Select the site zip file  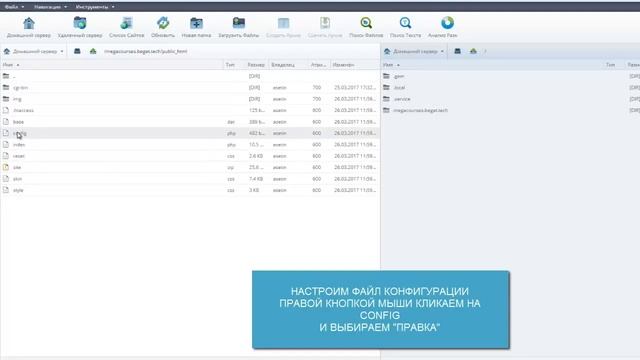point(190,167)
